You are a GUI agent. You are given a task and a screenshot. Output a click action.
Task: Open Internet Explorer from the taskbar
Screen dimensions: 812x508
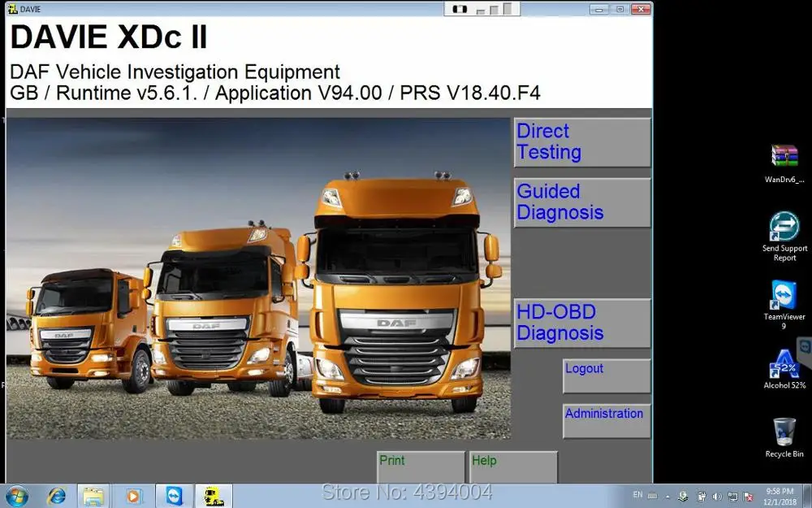point(57,496)
